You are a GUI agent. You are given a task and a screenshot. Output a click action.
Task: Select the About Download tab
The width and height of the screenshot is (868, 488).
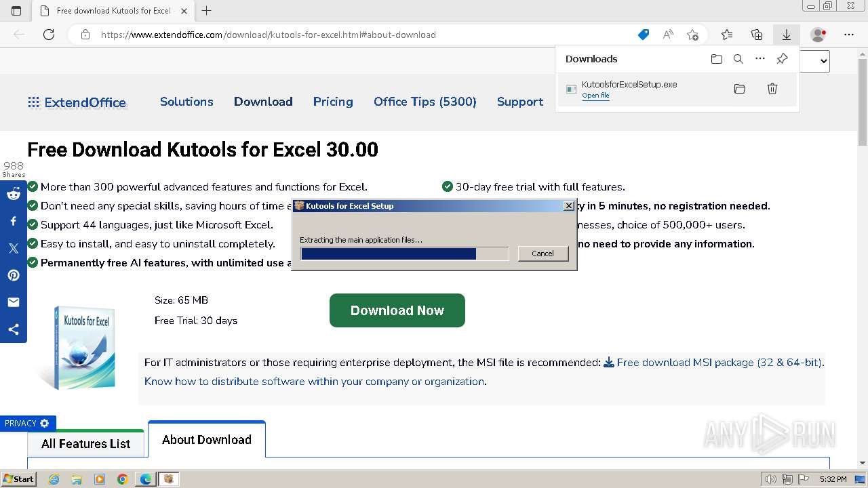tap(207, 440)
